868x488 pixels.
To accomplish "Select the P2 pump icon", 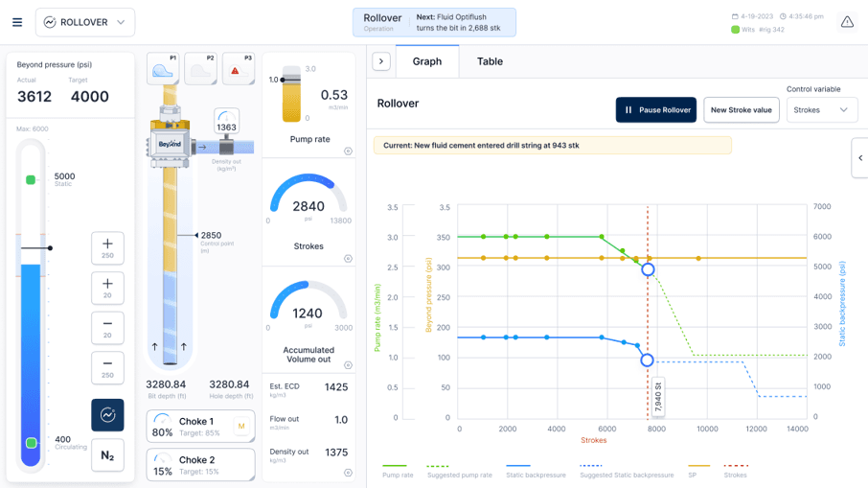I will point(200,69).
